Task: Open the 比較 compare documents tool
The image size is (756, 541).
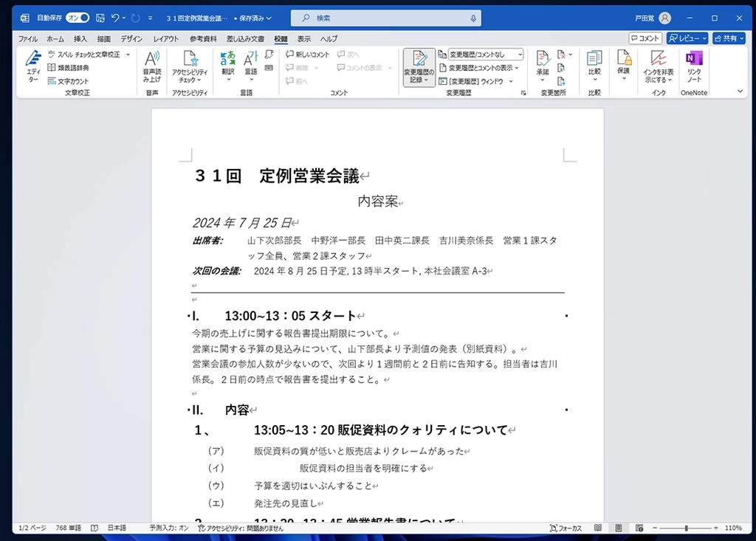Action: (594, 66)
